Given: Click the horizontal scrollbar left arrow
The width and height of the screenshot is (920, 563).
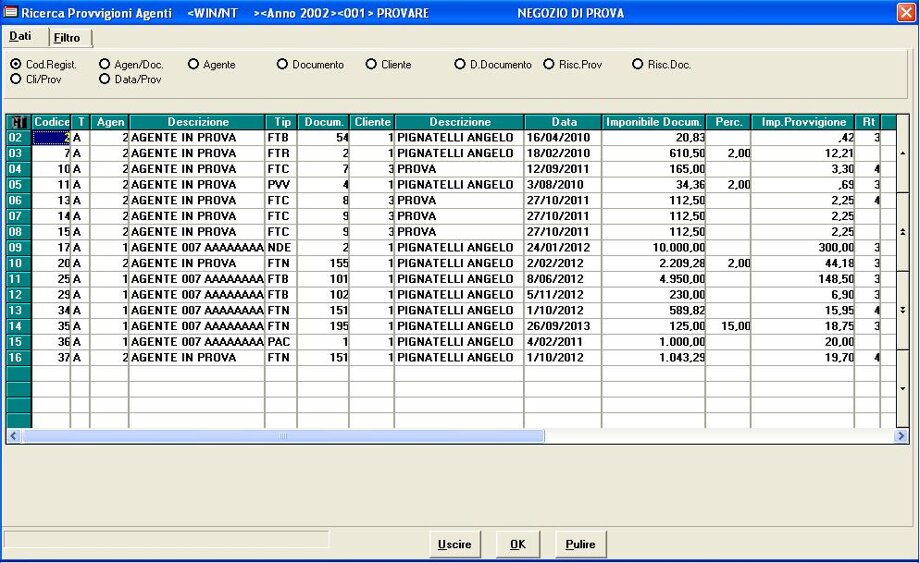Looking at the screenshot, I should point(14,436).
